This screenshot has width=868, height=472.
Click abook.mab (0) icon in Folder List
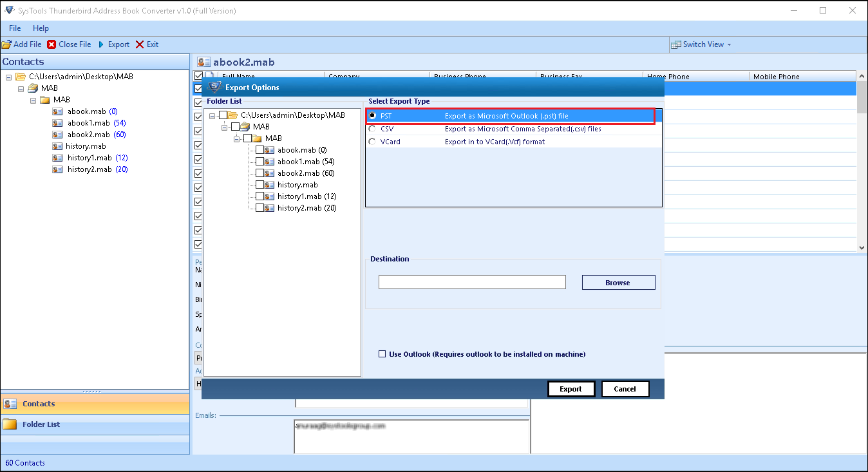coord(270,150)
